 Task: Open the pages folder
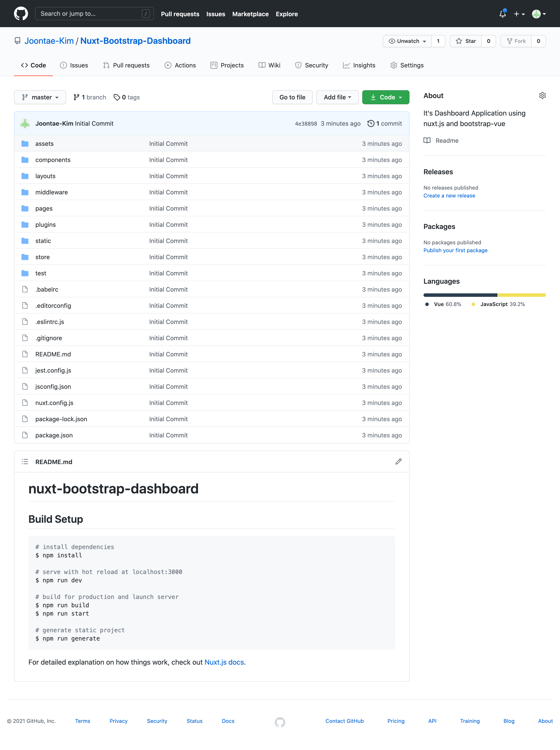click(x=44, y=209)
